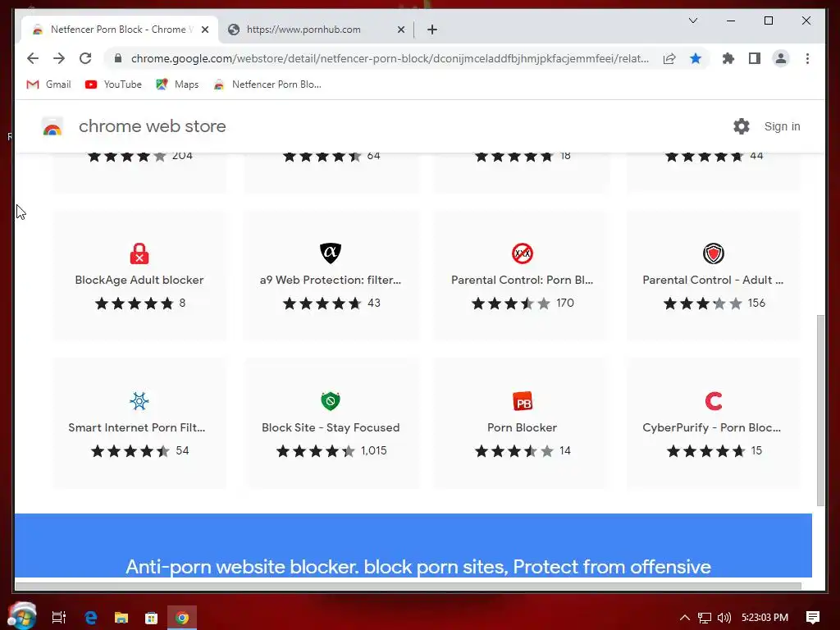Click the a9 Web Protection shield icon

pos(331,253)
